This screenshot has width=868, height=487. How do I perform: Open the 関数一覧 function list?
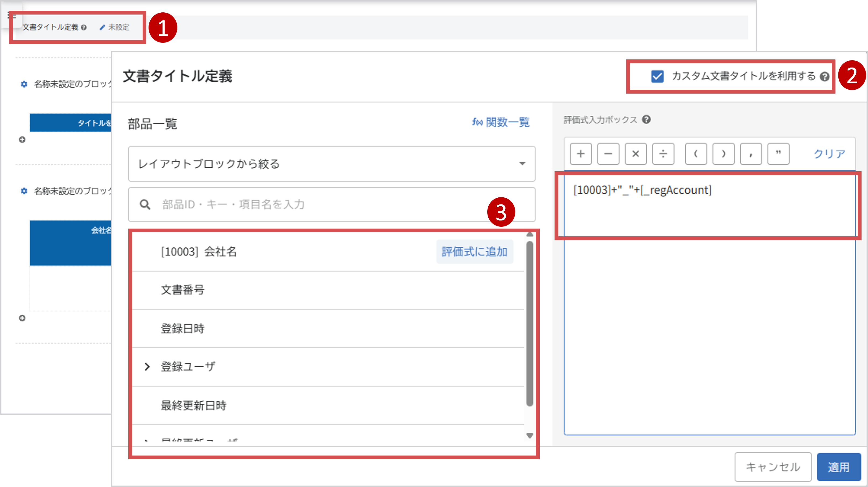tap(501, 122)
